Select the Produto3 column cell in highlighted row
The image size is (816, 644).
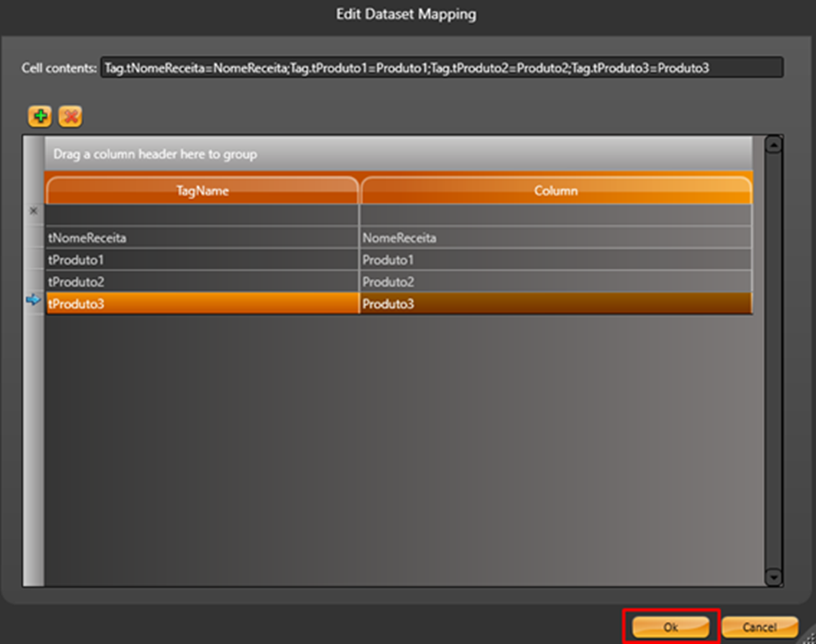[x=556, y=304]
